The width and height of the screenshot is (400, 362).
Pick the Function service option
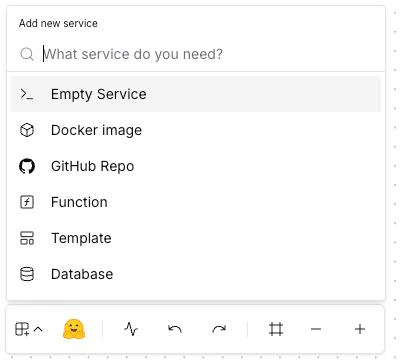point(196,202)
